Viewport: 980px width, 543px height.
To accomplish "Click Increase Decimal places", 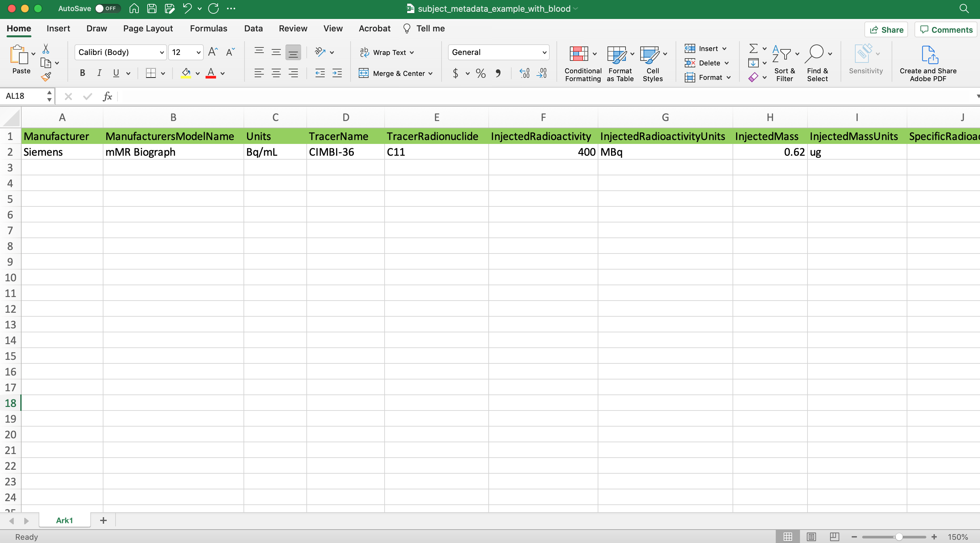I will pyautogui.click(x=524, y=73).
